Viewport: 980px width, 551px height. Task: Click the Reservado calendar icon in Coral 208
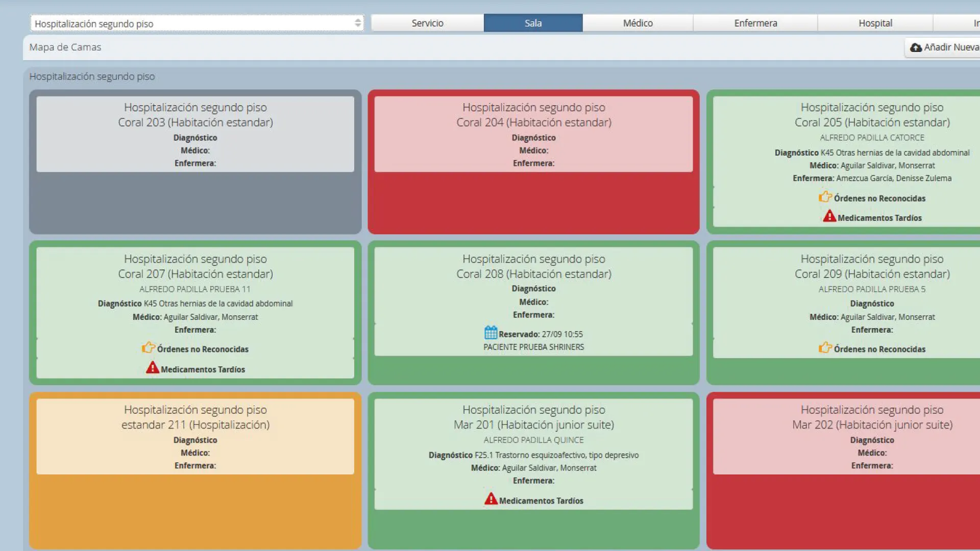(491, 333)
